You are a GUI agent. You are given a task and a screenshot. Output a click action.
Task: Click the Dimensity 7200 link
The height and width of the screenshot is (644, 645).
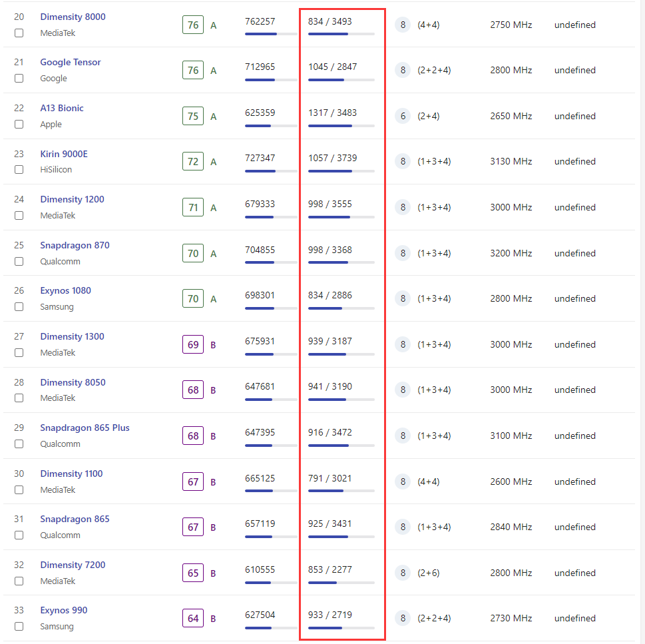pyautogui.click(x=73, y=565)
